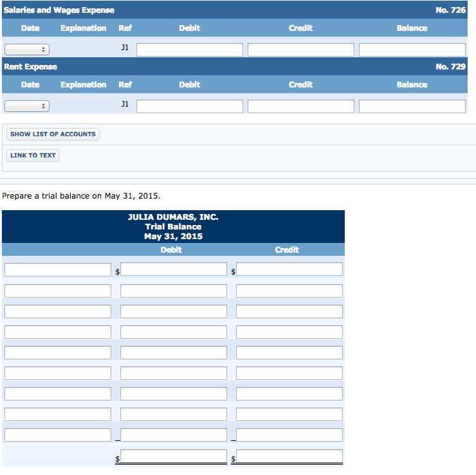Click the Rent Expense balance field

pyautogui.click(x=412, y=107)
